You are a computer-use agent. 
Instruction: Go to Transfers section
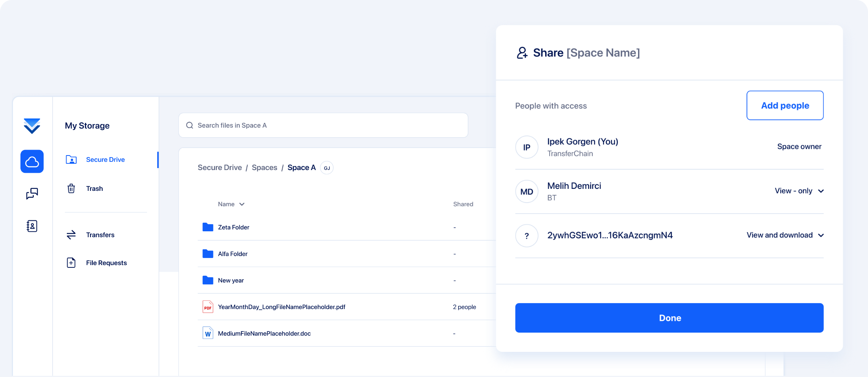[x=100, y=235]
